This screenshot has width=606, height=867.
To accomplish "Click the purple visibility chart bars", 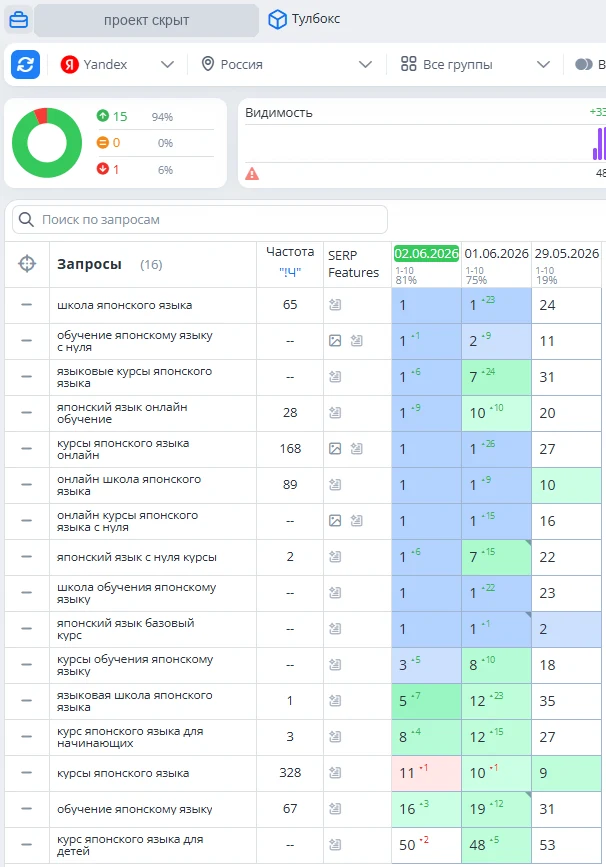I will click(599, 144).
